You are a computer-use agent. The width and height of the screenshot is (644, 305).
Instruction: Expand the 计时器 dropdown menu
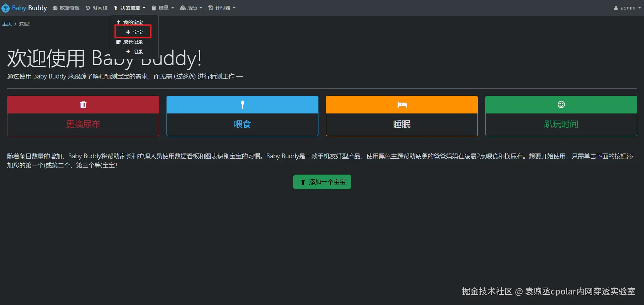[222, 8]
